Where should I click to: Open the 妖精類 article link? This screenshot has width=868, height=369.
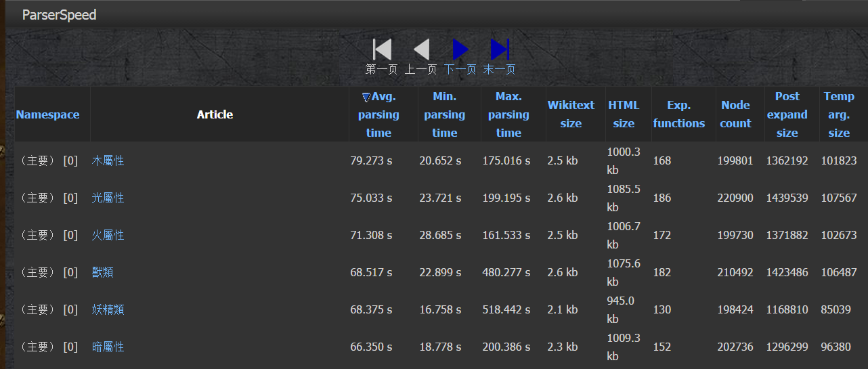tap(108, 309)
